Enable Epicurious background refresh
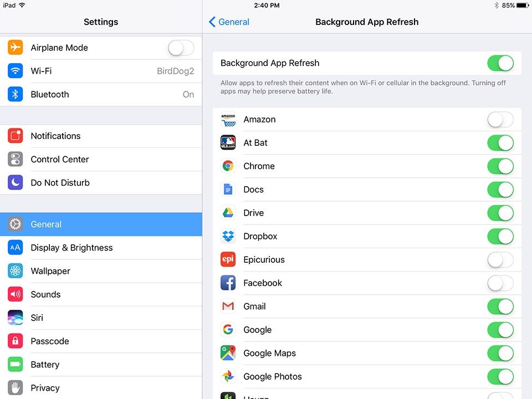 [x=500, y=259]
